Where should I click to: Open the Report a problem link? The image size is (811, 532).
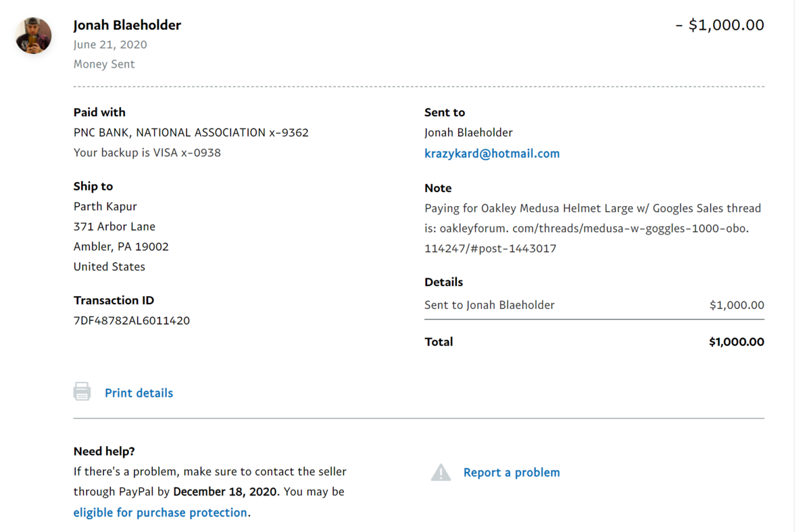pos(512,473)
